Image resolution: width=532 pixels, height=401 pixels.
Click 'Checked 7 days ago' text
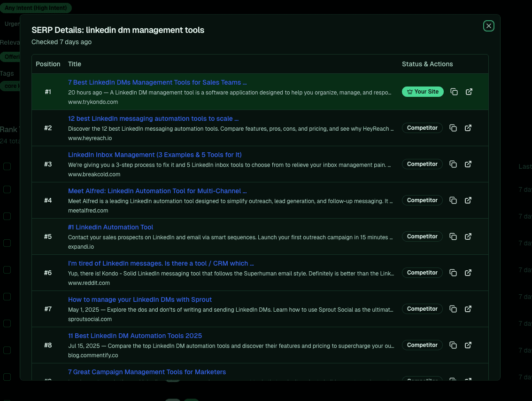pyautogui.click(x=62, y=42)
